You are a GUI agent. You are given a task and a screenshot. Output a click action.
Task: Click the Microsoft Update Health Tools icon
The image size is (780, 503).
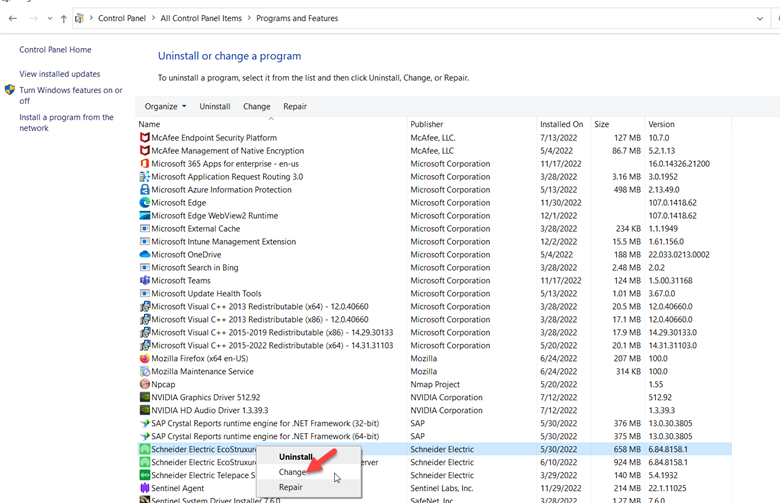click(144, 294)
